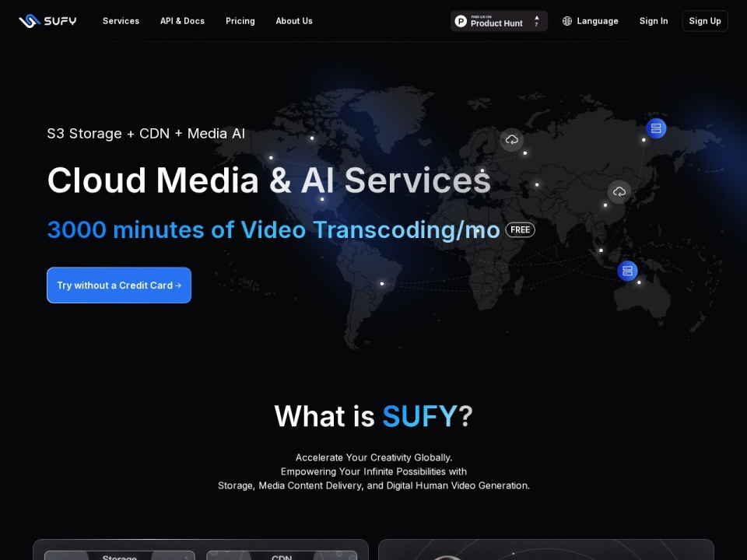The image size is (747, 560).
Task: Click the globe language icon
Action: (567, 21)
